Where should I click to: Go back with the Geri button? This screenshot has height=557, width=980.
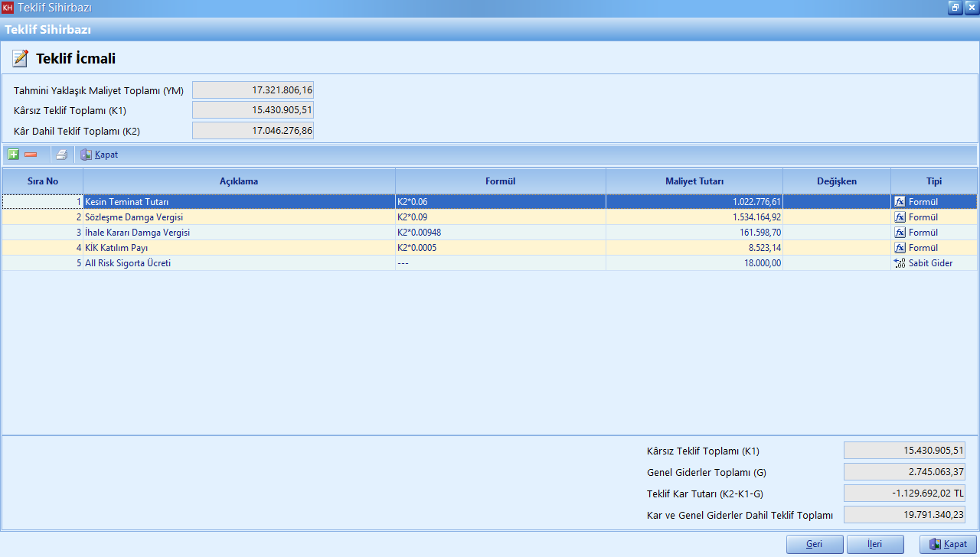point(815,544)
